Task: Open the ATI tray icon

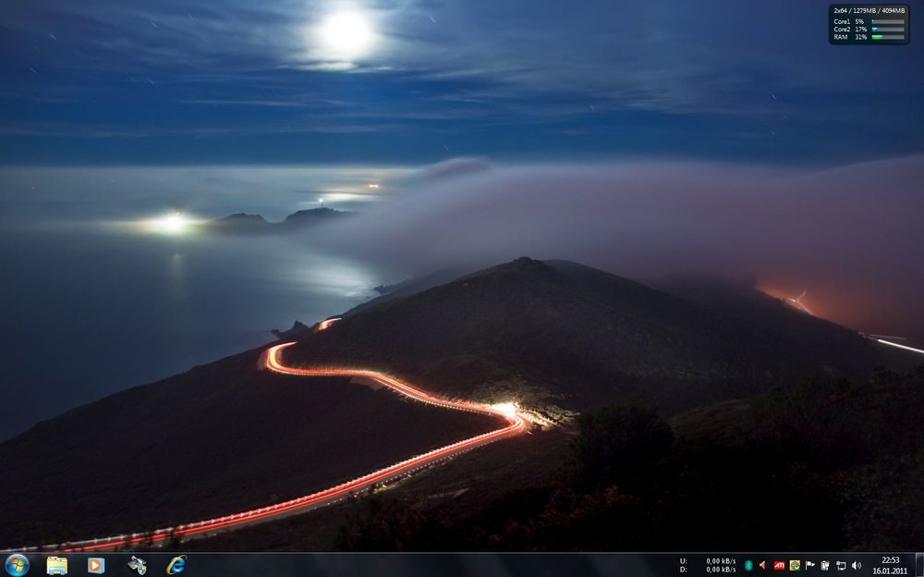Action: click(779, 565)
